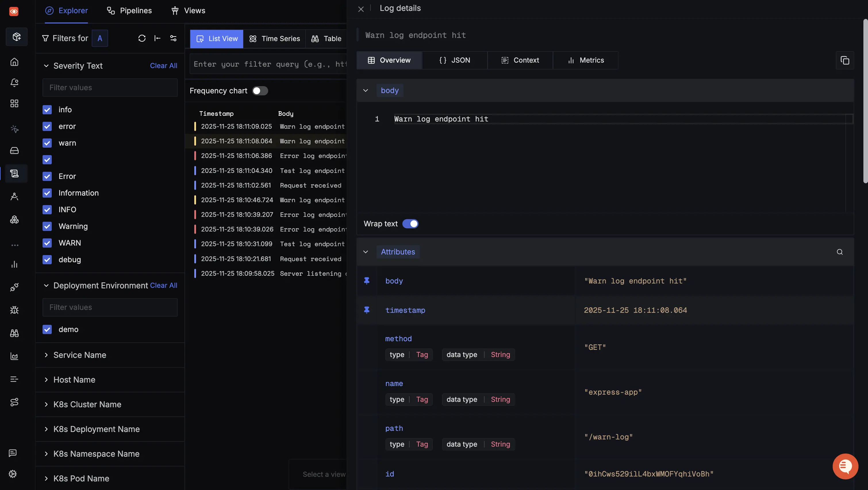Open filter settings sliders icon
Image resolution: width=868 pixels, height=490 pixels.
173,38
